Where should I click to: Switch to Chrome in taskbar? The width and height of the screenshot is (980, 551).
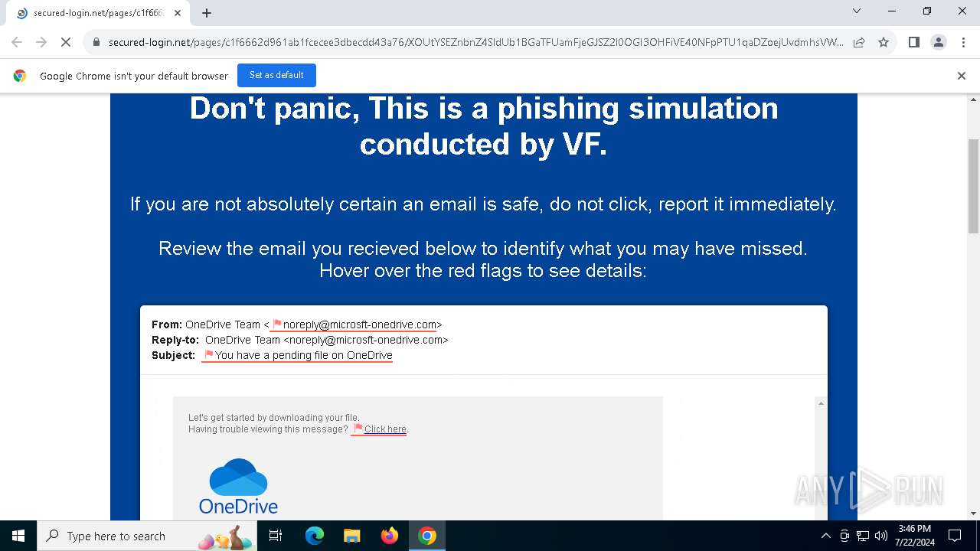(427, 536)
